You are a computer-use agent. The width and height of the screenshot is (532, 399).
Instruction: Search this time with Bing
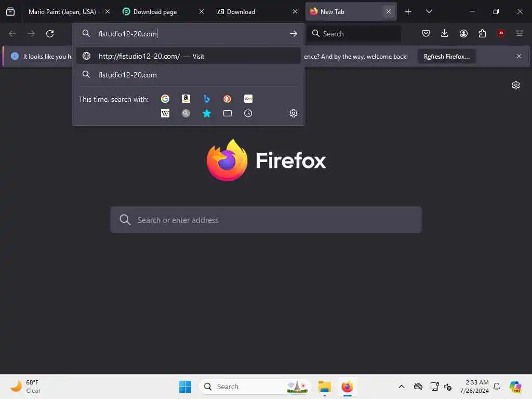coord(207,99)
